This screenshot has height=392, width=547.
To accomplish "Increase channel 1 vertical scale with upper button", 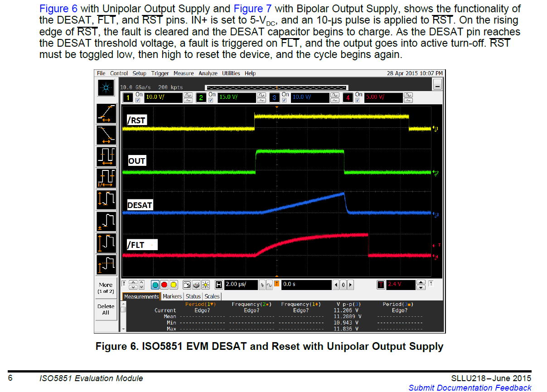I will point(188,95).
